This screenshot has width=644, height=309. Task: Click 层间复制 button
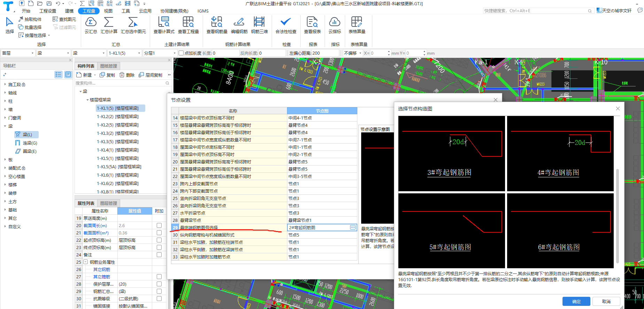click(150, 75)
